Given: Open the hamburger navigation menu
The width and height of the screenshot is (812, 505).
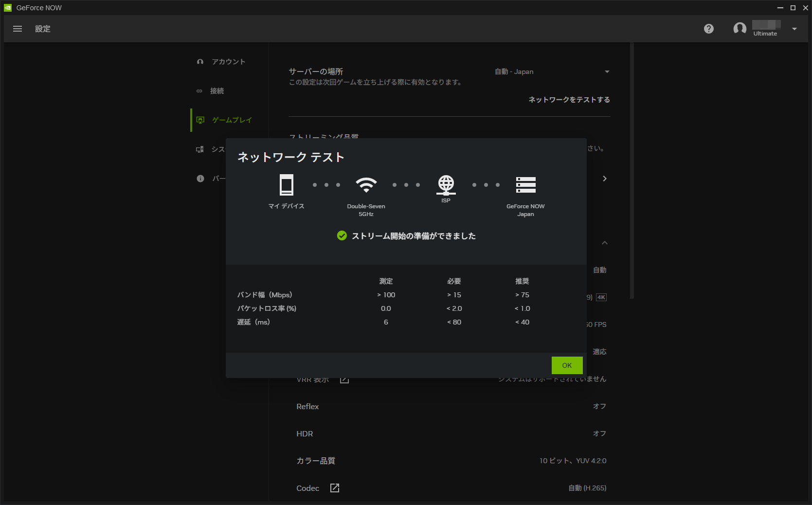Looking at the screenshot, I should [18, 29].
